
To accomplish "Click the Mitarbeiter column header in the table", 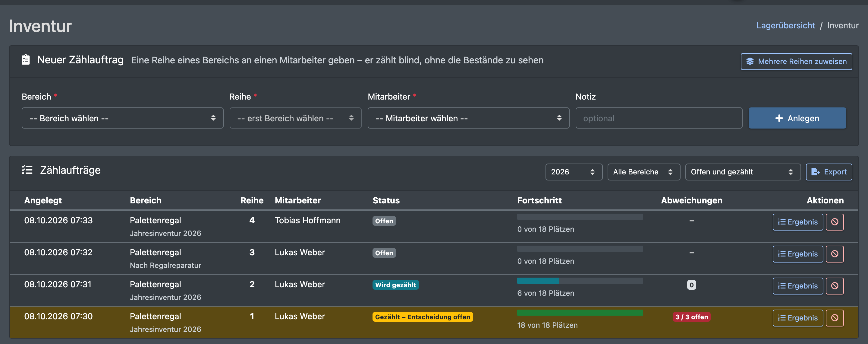I will (298, 200).
